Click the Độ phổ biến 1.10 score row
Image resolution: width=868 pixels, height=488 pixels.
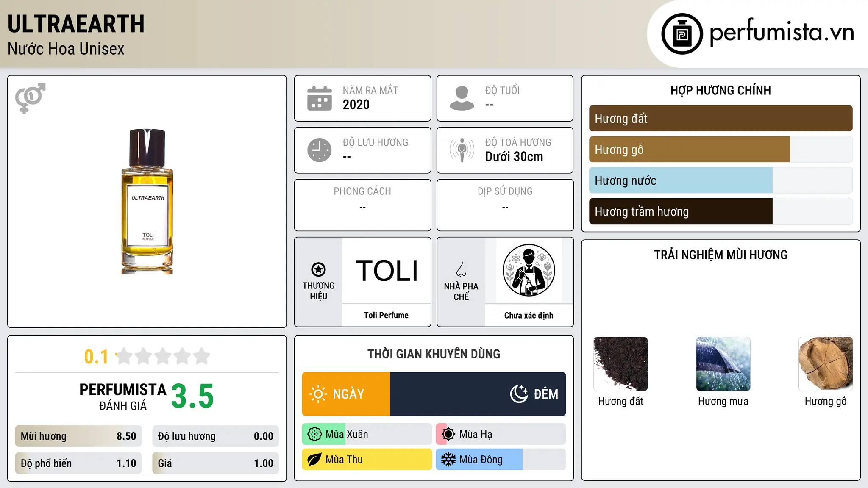[78, 463]
